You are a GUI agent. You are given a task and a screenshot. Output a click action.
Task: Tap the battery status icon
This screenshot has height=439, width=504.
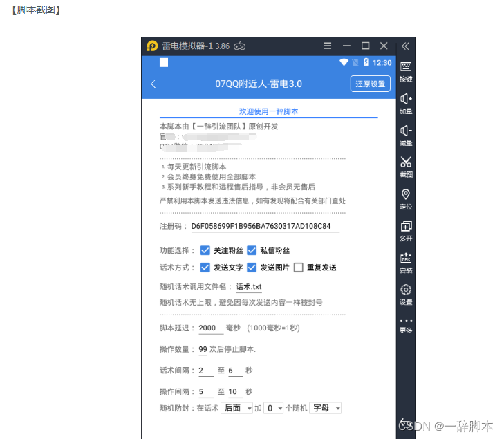point(366,62)
